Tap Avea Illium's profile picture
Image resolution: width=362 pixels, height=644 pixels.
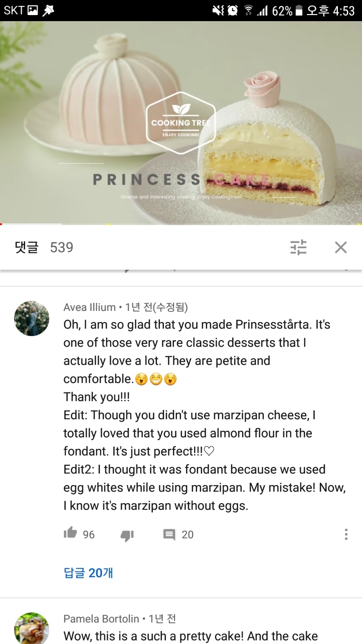(32, 318)
